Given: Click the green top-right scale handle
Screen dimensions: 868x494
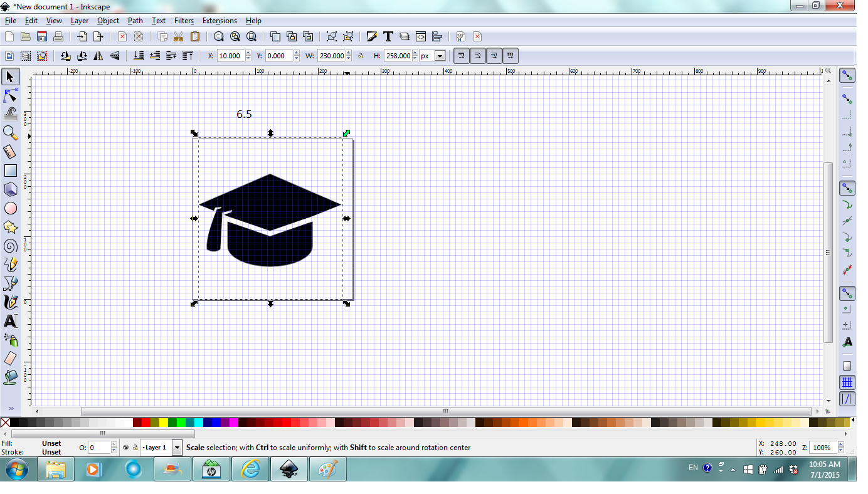Looking at the screenshot, I should tap(346, 133).
